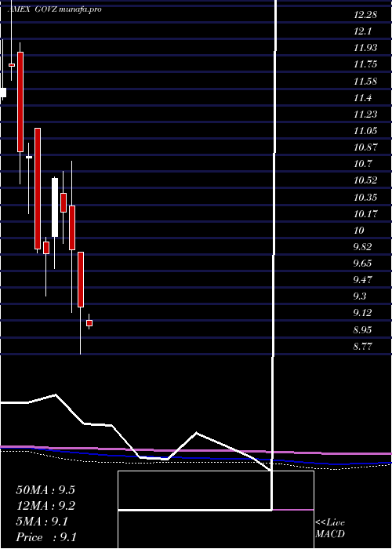
Task: Click the 50MA : 9.5 readout
Action: (x=45, y=490)
